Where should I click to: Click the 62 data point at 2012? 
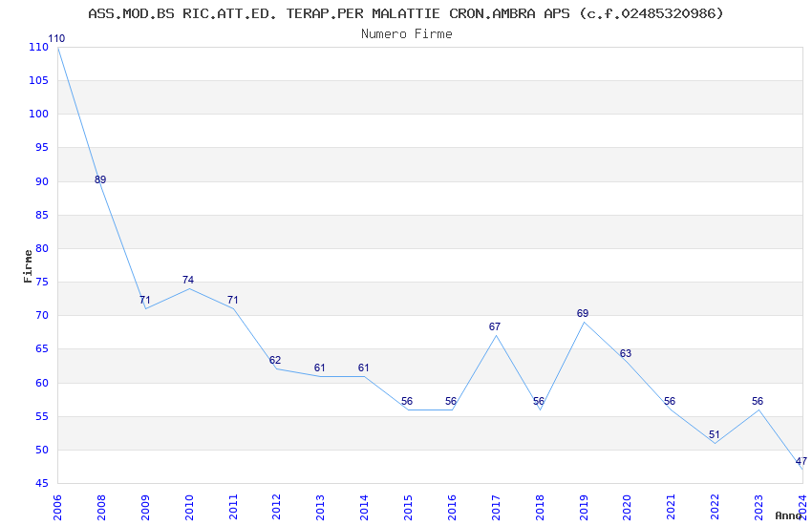(x=276, y=368)
